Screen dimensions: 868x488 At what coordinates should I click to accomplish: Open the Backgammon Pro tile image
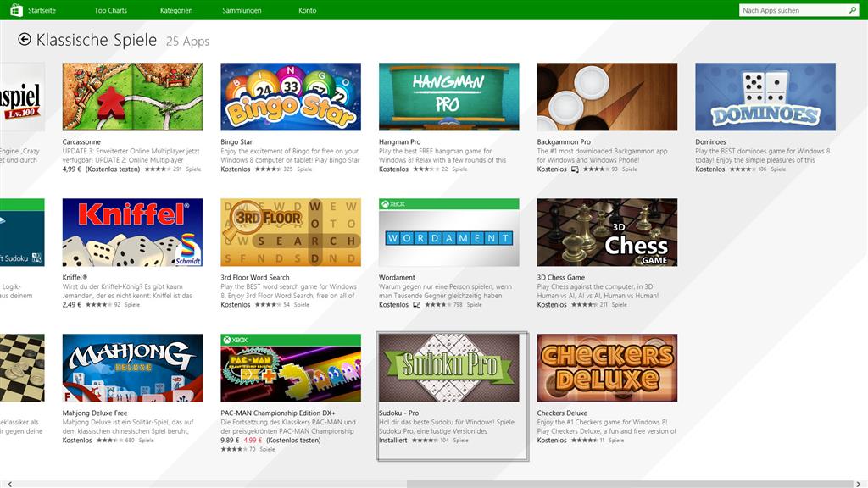tap(607, 97)
